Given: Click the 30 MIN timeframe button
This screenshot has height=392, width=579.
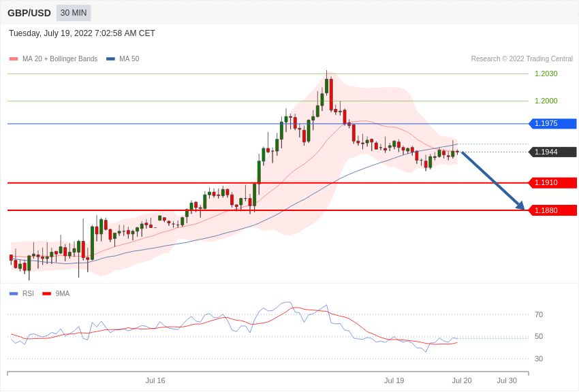Looking at the screenshot, I should point(74,13).
